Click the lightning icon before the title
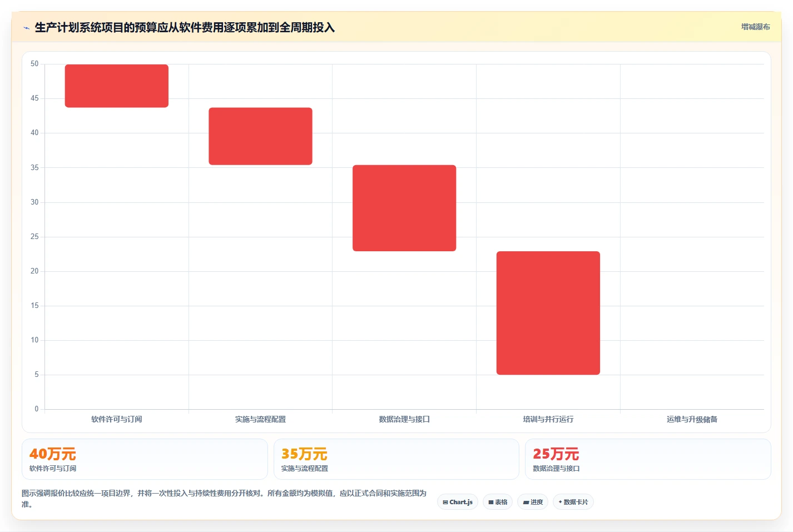This screenshot has height=532, width=793. 26,28
